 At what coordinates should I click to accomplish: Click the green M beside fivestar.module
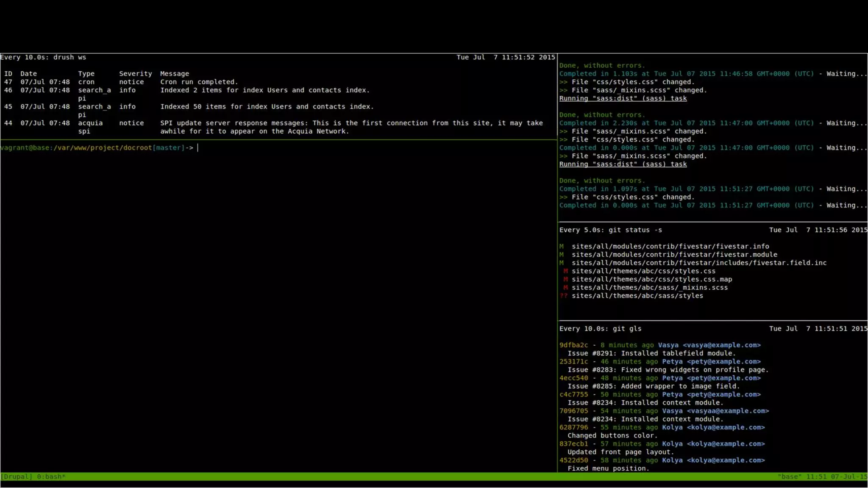(x=561, y=255)
